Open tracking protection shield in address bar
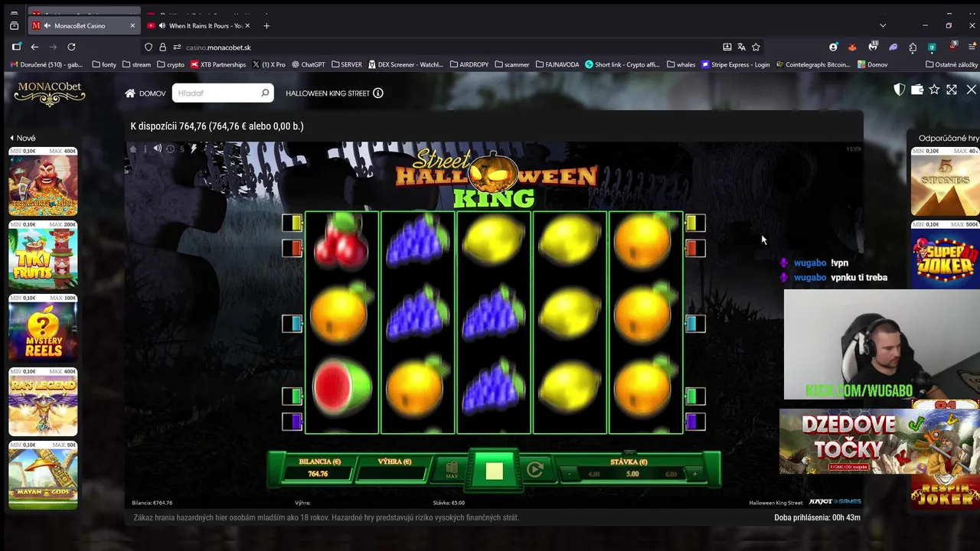The width and height of the screenshot is (980, 551). [x=149, y=47]
